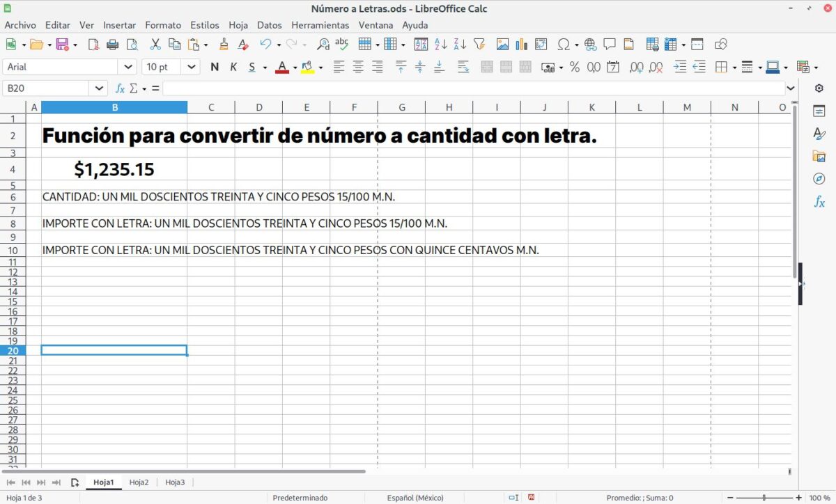Open the Archivo menu
This screenshot has height=504, width=836.
(x=20, y=24)
